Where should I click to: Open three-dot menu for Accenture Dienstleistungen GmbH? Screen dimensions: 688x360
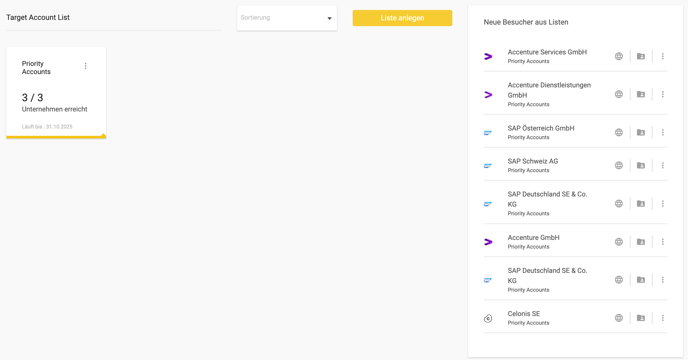pyautogui.click(x=663, y=94)
